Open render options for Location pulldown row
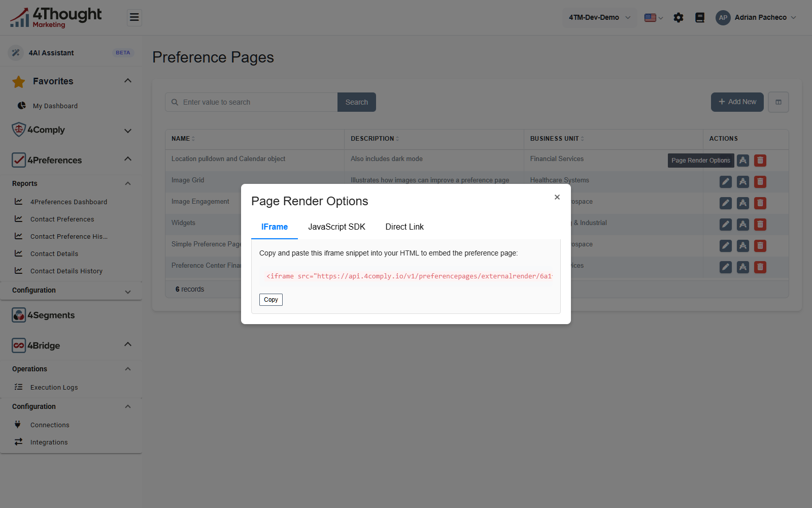812x508 pixels. coord(743,161)
